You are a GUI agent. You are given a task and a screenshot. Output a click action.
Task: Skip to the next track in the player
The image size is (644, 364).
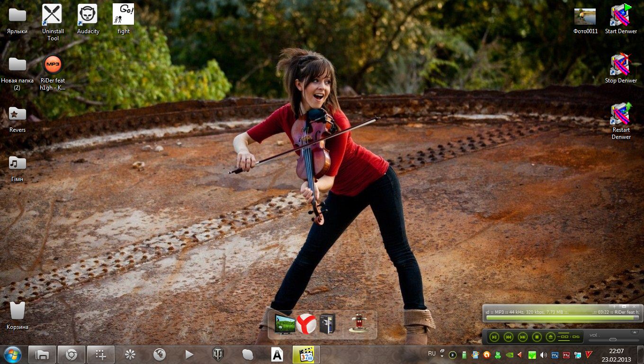[x=522, y=337]
